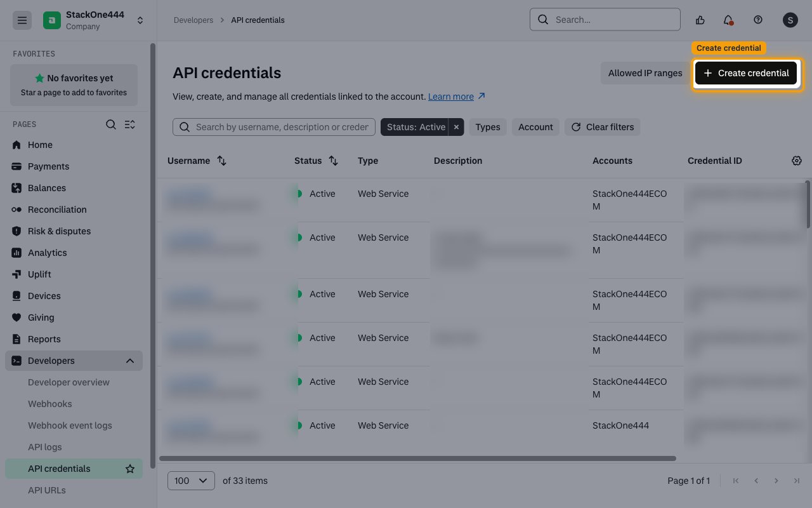Search pages using the magnifier icon
Screen dimensions: 812x508
pos(110,124)
